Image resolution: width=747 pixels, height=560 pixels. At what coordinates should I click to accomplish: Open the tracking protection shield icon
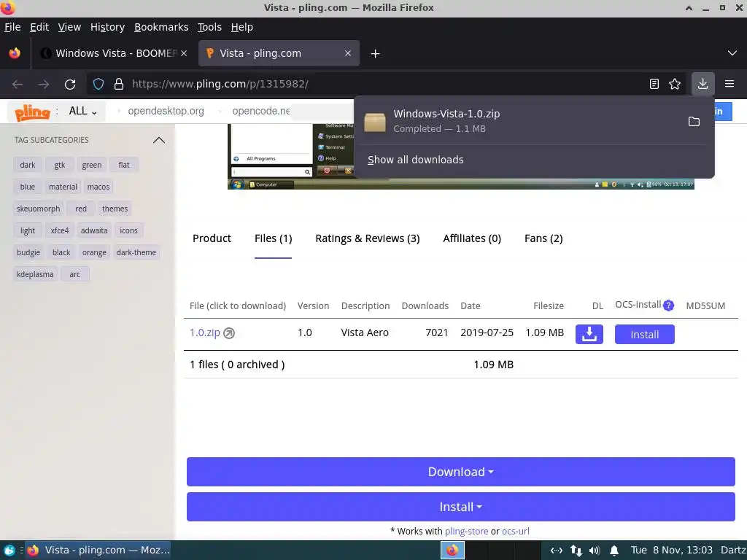pyautogui.click(x=98, y=85)
